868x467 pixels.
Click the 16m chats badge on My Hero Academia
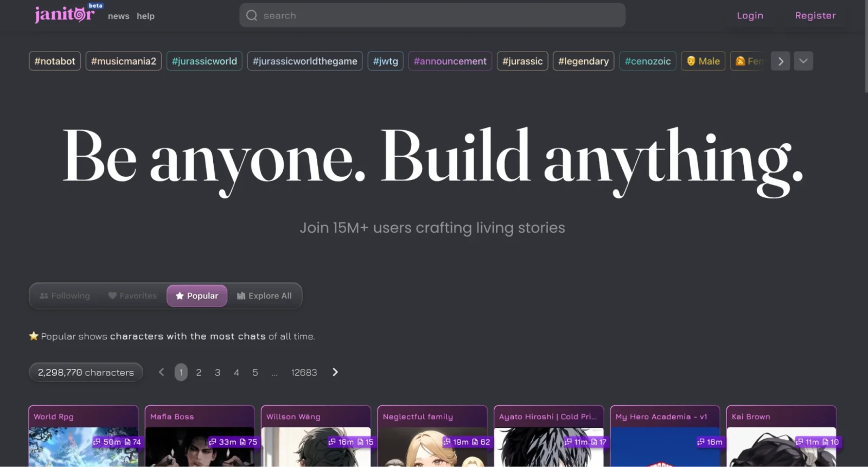[x=710, y=442]
